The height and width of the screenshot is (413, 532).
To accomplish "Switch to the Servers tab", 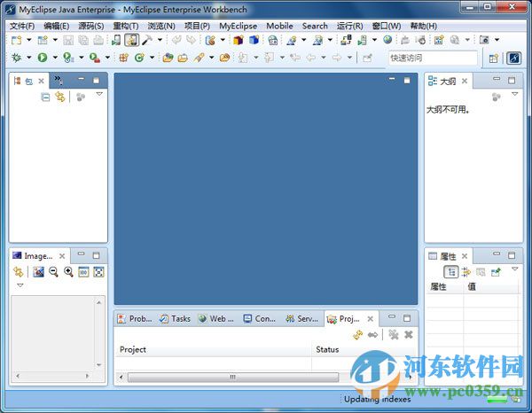I will point(302,319).
